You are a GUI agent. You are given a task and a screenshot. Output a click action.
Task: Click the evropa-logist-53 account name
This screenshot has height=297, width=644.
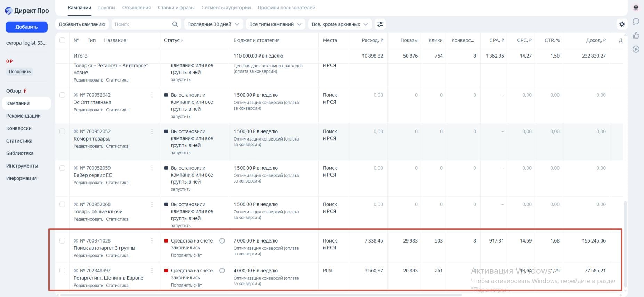tap(26, 43)
